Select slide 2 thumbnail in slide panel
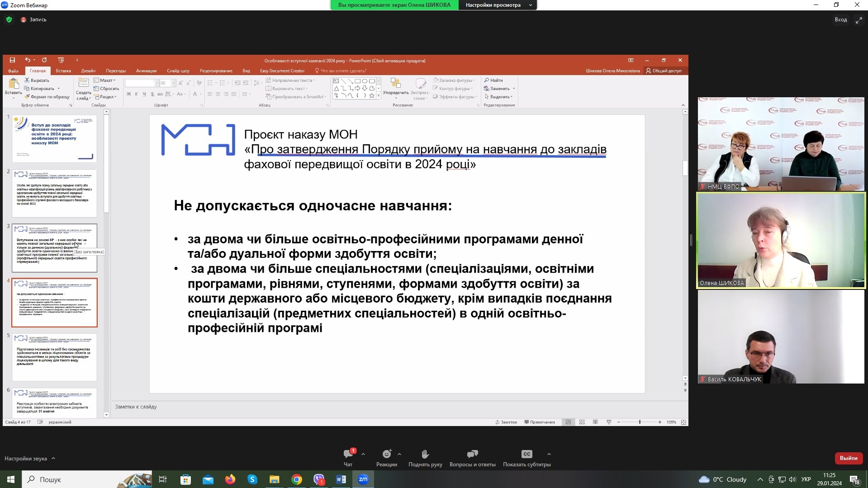Viewport: 868px width, 488px height. pyautogui.click(x=54, y=193)
